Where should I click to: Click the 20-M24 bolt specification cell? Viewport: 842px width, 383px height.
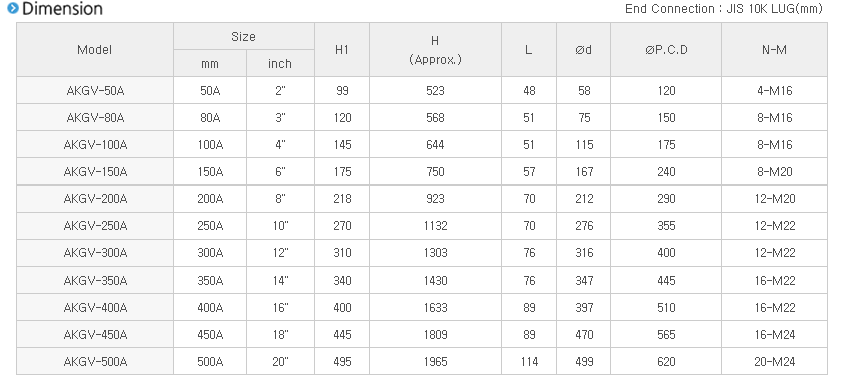[774, 362]
